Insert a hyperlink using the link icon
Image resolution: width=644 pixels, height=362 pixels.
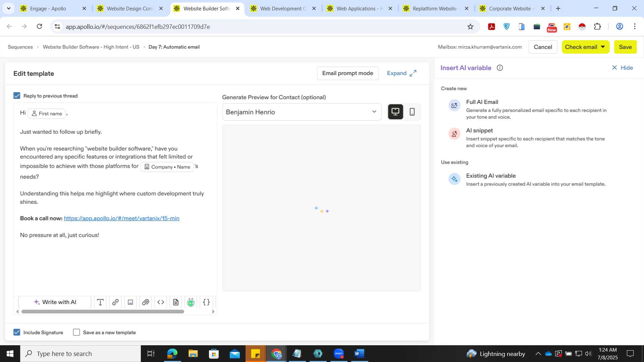pos(115,302)
